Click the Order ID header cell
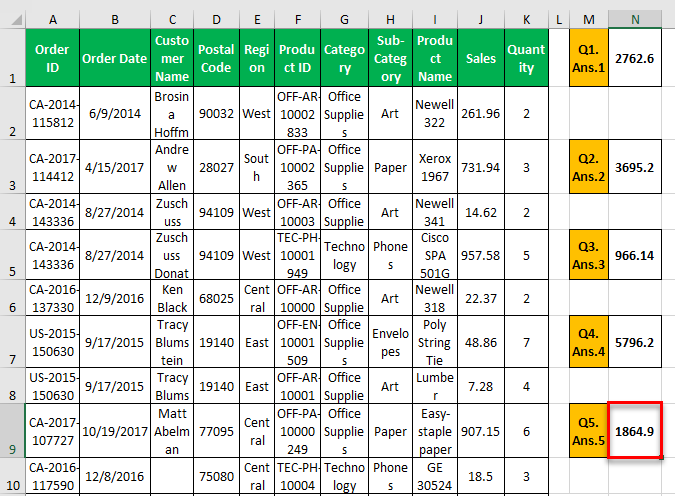The width and height of the screenshot is (675, 496). click(53, 58)
